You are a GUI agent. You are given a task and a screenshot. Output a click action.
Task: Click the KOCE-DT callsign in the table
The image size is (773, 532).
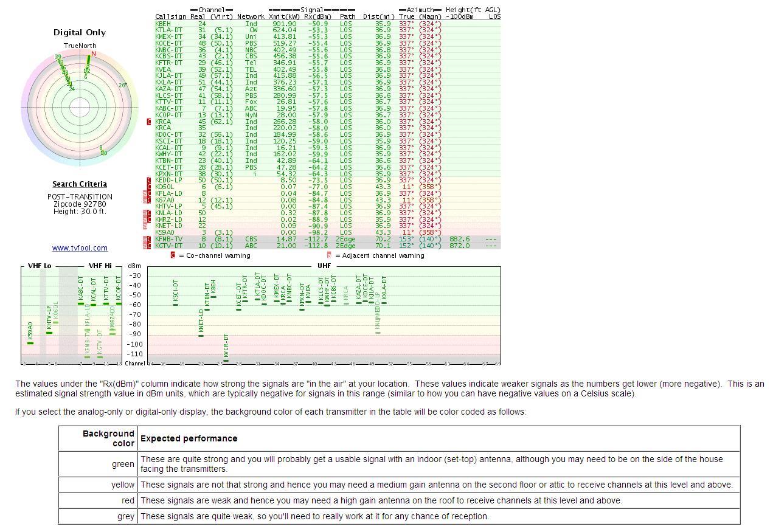tap(169, 43)
